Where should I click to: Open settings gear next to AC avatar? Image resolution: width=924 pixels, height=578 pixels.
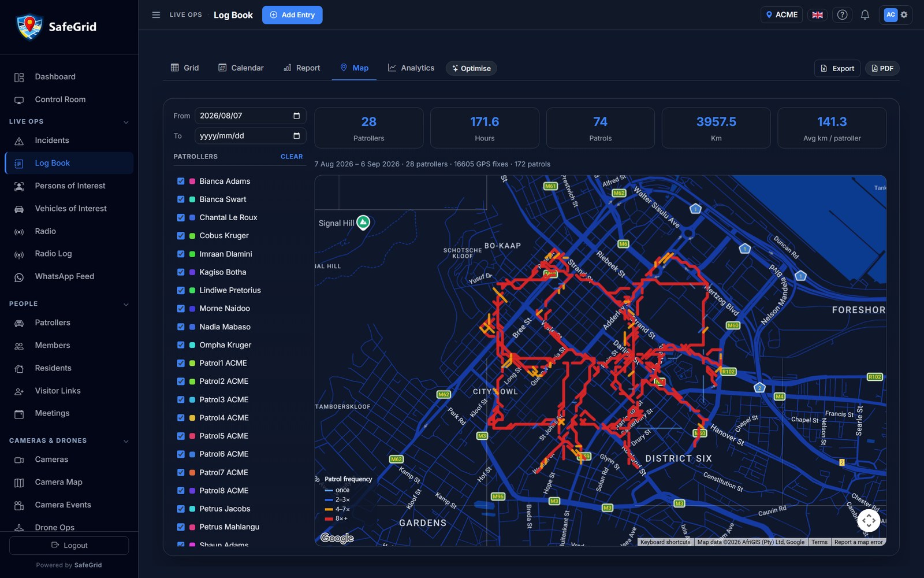click(904, 15)
